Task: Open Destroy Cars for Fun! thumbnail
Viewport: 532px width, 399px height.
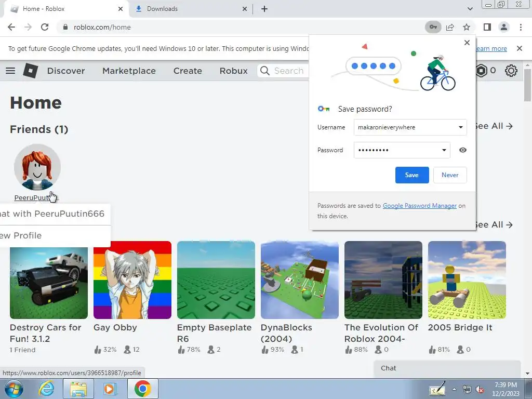Action: tap(49, 283)
